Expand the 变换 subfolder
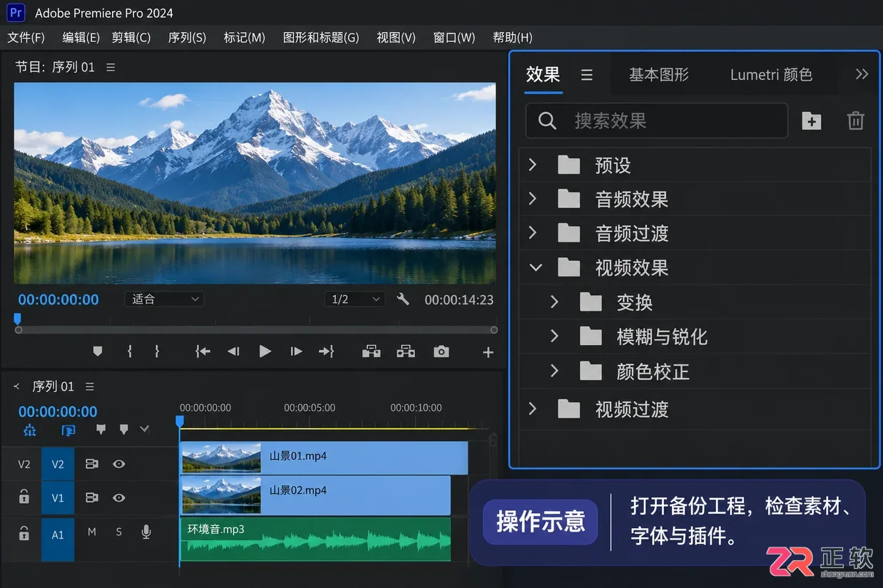The width and height of the screenshot is (883, 588). coord(554,302)
